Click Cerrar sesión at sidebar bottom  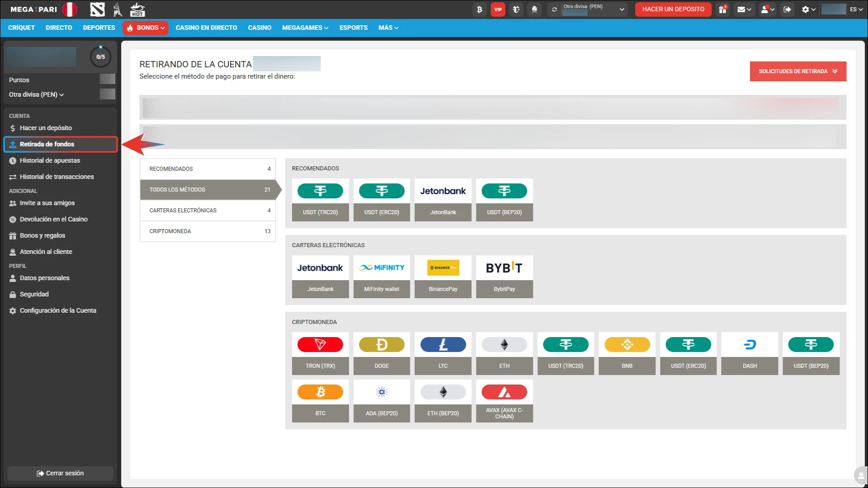[60, 473]
